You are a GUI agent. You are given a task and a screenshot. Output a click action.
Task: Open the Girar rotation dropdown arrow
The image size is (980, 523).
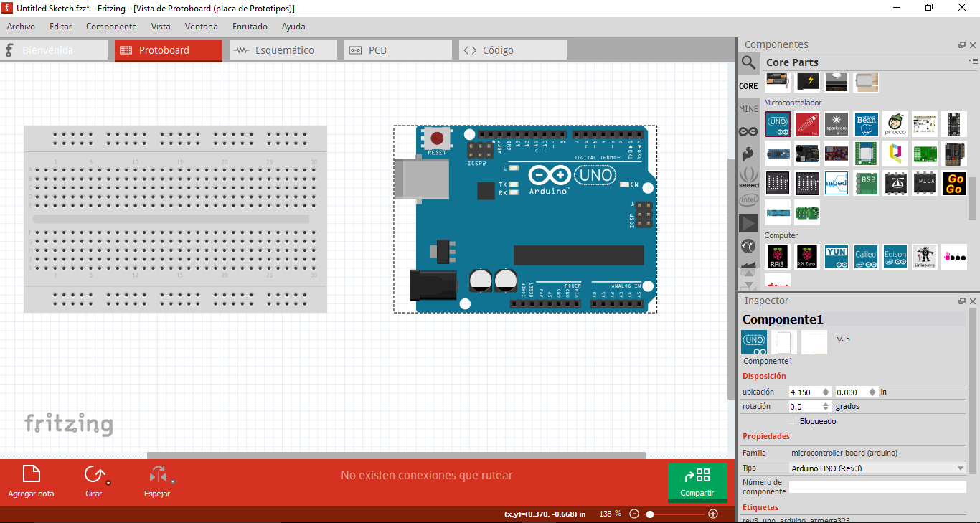coord(108,483)
